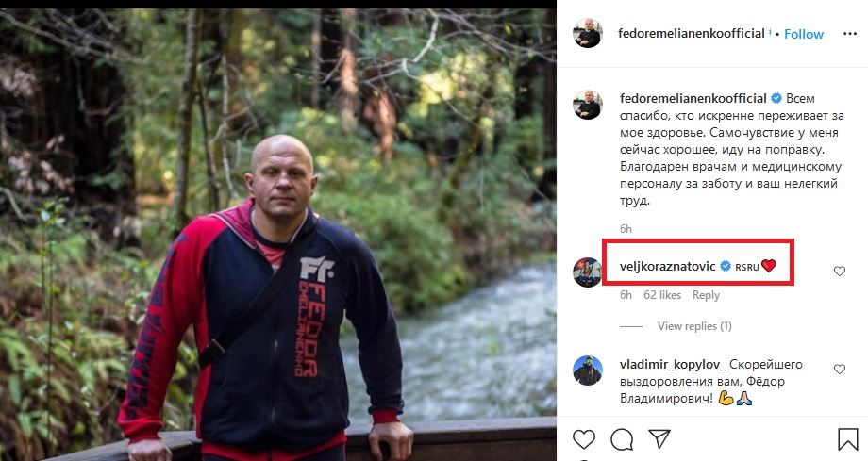Screen dimensions: 868x461
Task: Open the comment bubble icon
Action: (x=621, y=439)
